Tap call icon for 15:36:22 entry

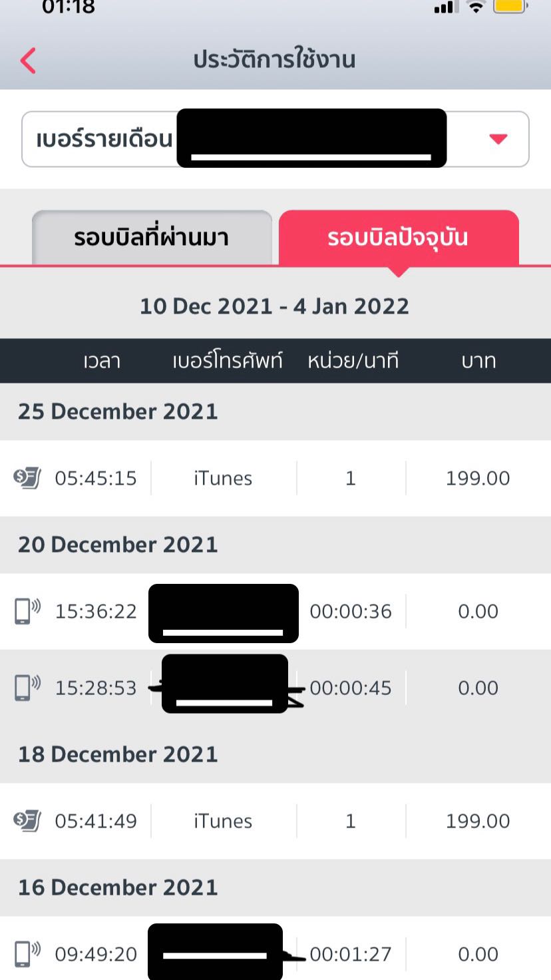[27, 611]
